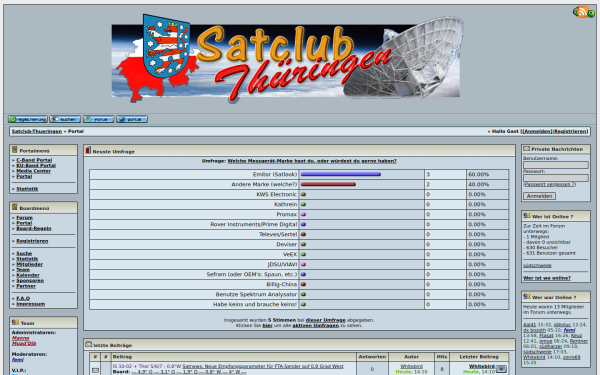Click the Wer war Online panel icon
Image resolution: width=600 pixels, height=375 pixels.
[527, 297]
